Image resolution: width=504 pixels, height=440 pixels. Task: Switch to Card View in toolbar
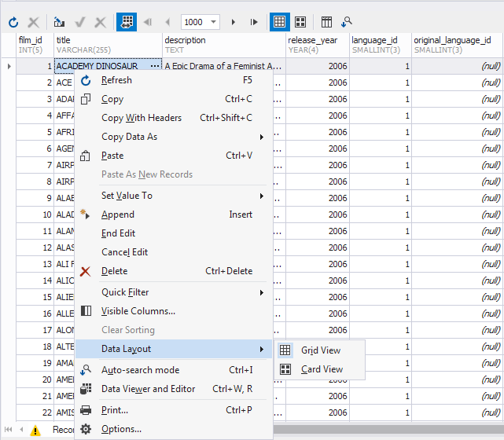300,22
